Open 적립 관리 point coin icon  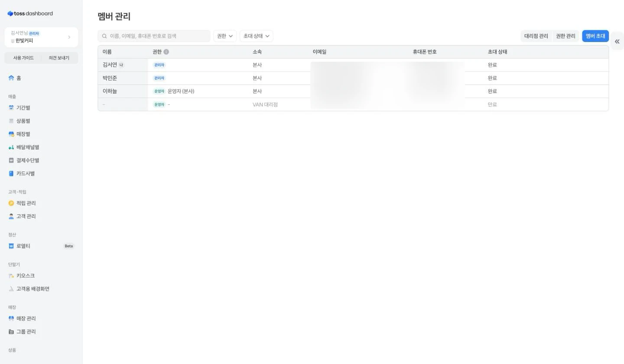click(11, 203)
